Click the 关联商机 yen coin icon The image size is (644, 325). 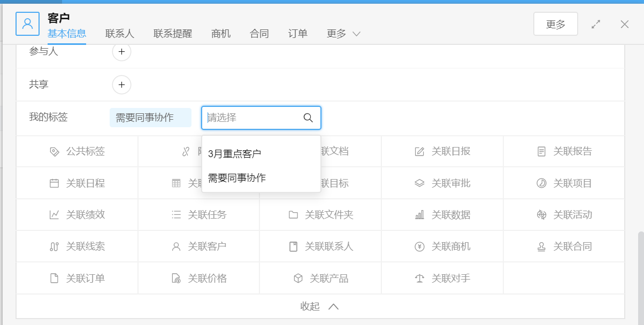point(419,246)
